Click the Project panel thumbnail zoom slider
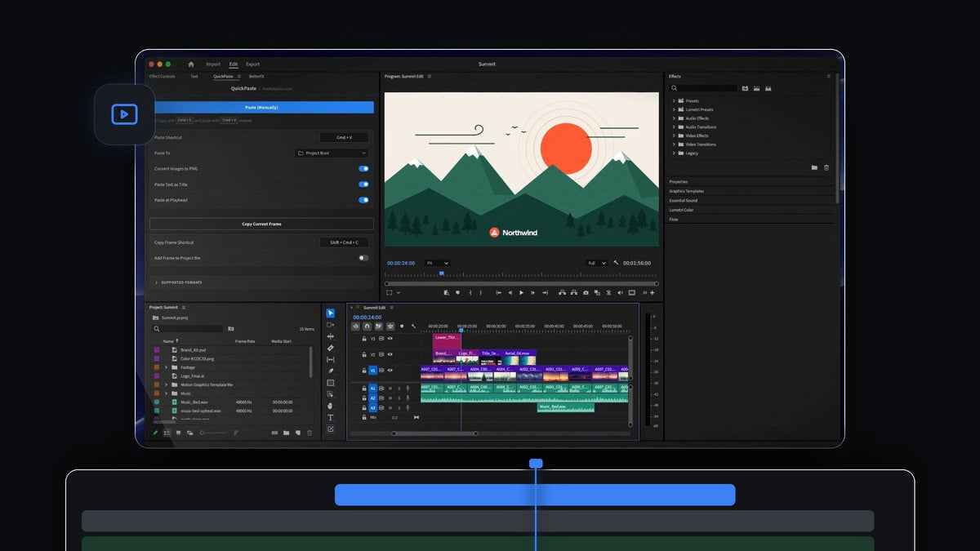This screenshot has width=980, height=551. click(215, 433)
